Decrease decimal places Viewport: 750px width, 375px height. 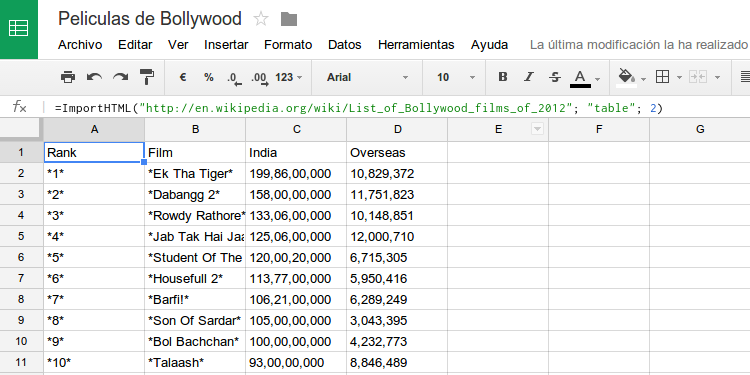pyautogui.click(x=234, y=78)
